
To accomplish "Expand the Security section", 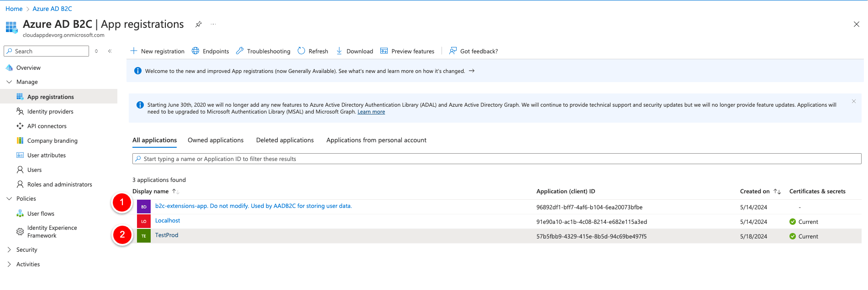I will pos(9,250).
